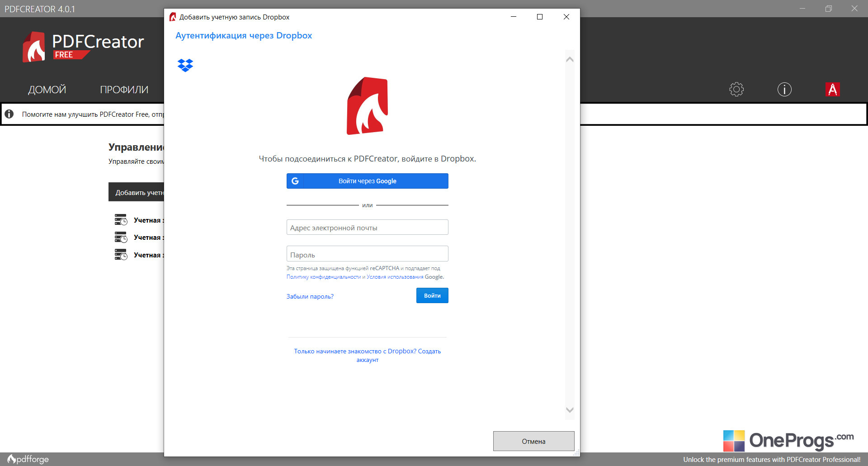Click the Отмена button

pyautogui.click(x=534, y=441)
